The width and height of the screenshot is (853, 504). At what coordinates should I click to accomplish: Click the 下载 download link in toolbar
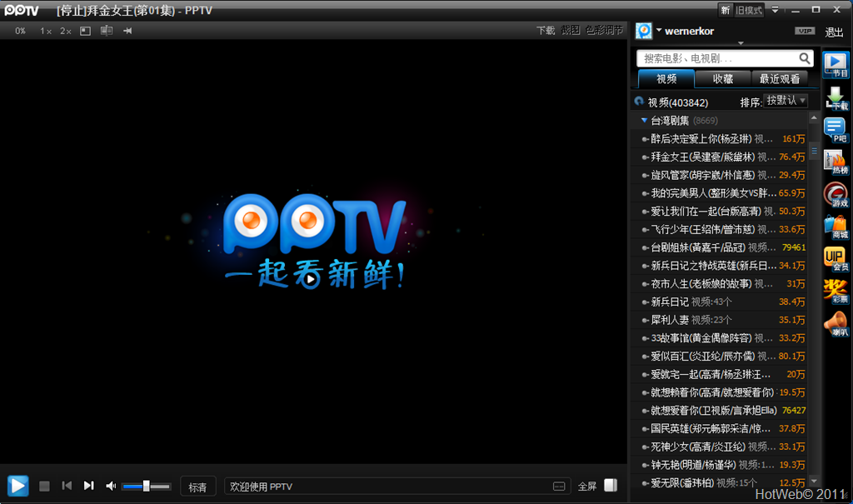point(546,31)
